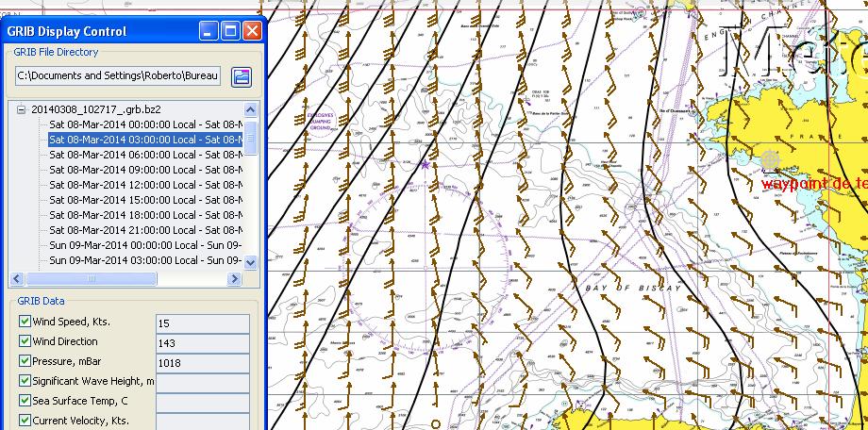Viewport: 868px width, 430px height.
Task: Select Sat 08-Mar-2014 00:00:00 Local entry
Action: click(145, 124)
